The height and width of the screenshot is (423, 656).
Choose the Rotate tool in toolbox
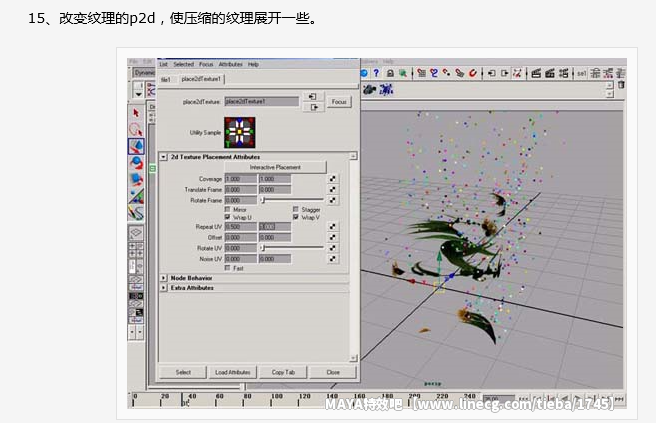(x=136, y=163)
